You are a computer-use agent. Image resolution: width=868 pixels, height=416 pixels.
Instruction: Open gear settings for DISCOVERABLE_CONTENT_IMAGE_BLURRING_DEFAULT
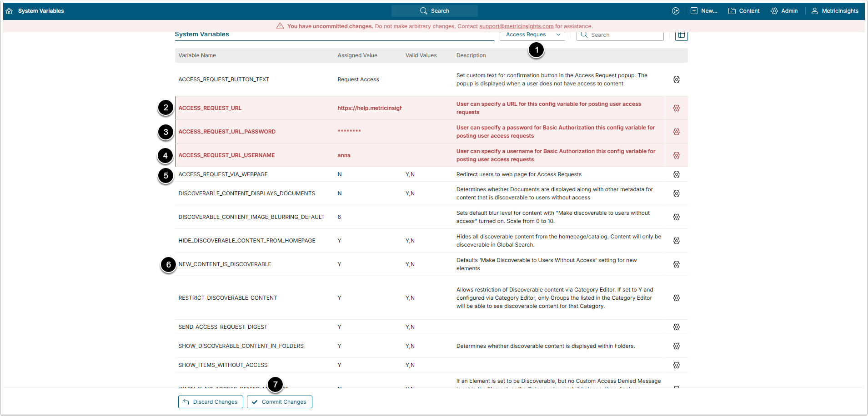click(x=676, y=217)
